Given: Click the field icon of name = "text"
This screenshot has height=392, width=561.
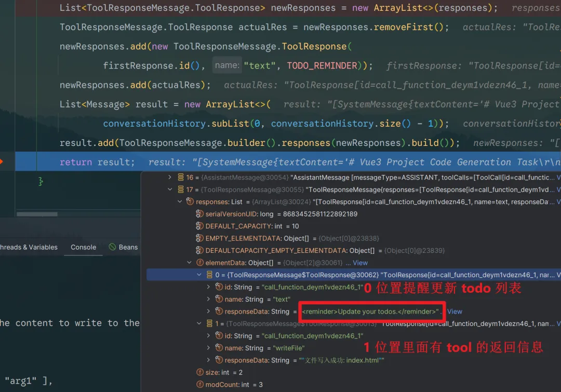Looking at the screenshot, I should pyautogui.click(x=219, y=299).
